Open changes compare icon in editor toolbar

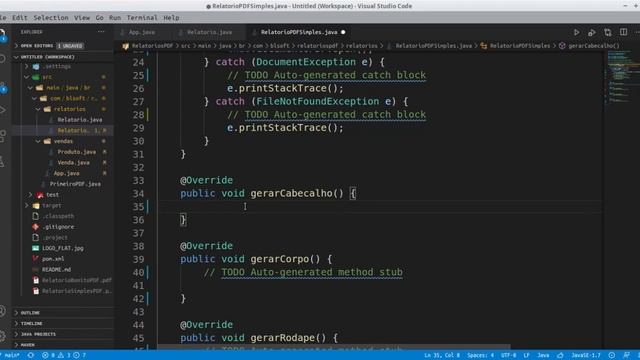[608, 32]
